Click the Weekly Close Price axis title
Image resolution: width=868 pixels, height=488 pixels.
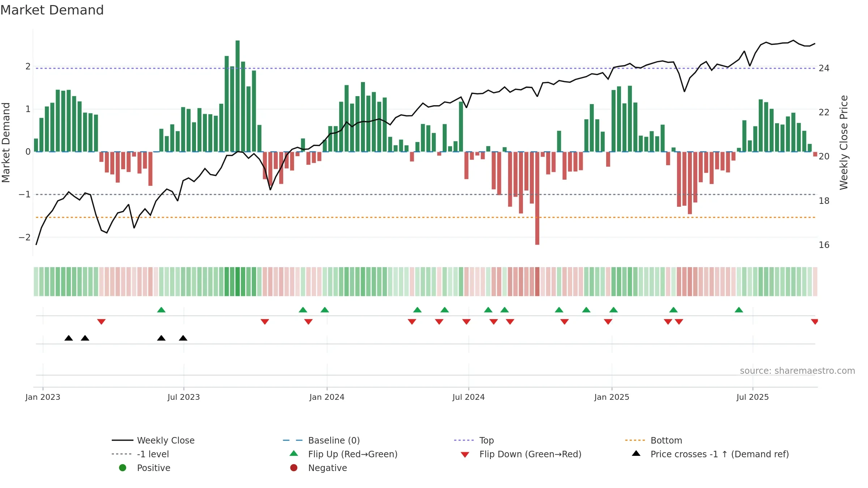click(844, 142)
